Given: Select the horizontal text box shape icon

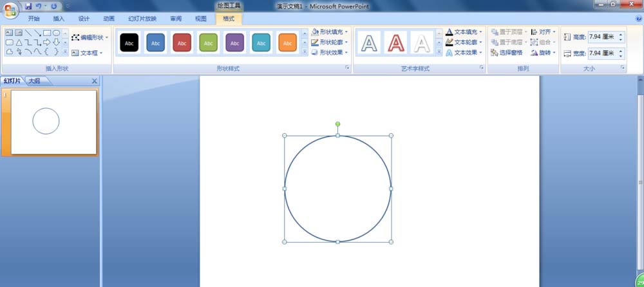Looking at the screenshot, I should tap(9, 33).
